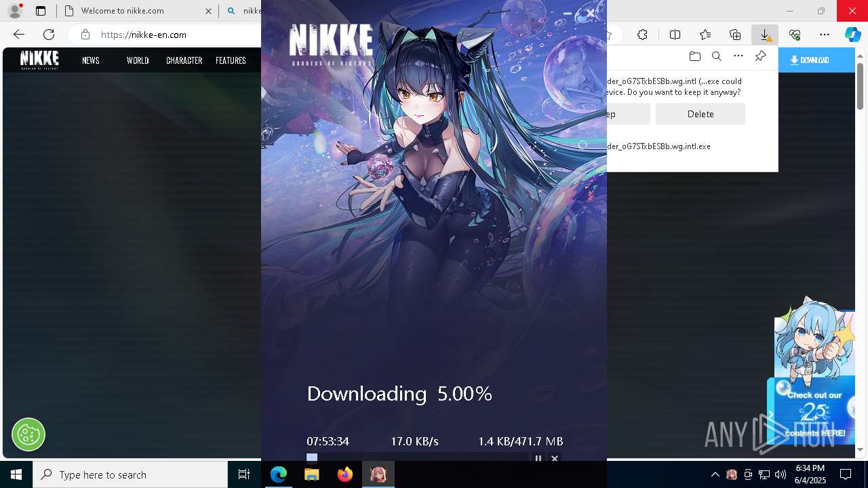Close the NIKKE launcher window
Viewport: 868px width, 488px height.
[591, 13]
